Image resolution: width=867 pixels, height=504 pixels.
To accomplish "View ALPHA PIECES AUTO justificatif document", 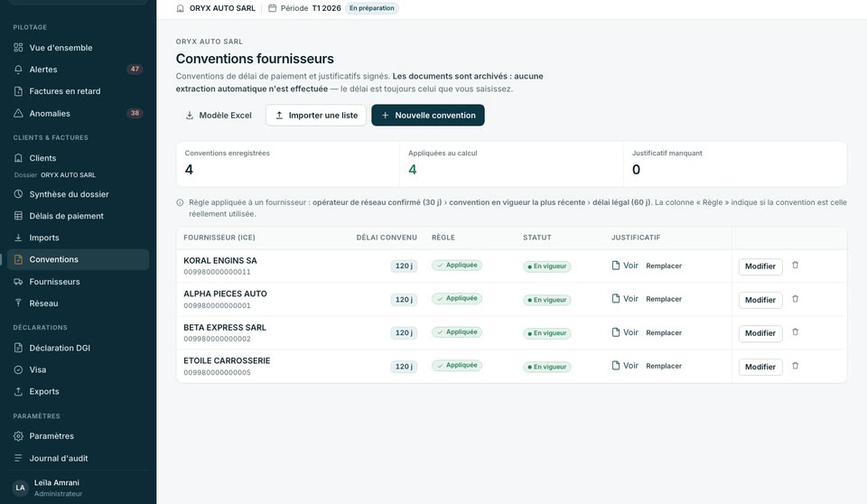I will 625,299.
